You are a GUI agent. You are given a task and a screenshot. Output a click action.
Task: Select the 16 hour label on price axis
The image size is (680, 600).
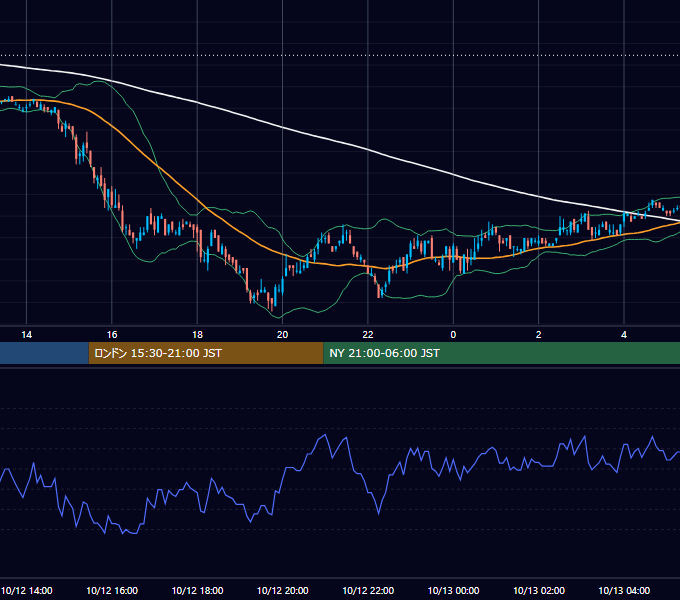112,335
